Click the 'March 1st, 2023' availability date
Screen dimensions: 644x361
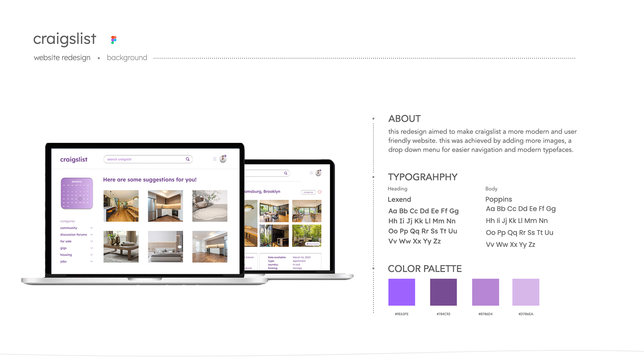(x=302, y=257)
